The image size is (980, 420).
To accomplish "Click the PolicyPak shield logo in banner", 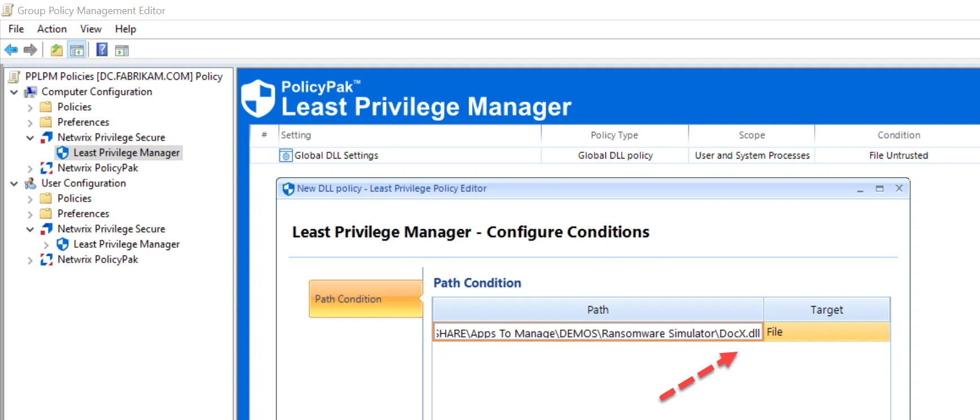I will click(x=258, y=98).
